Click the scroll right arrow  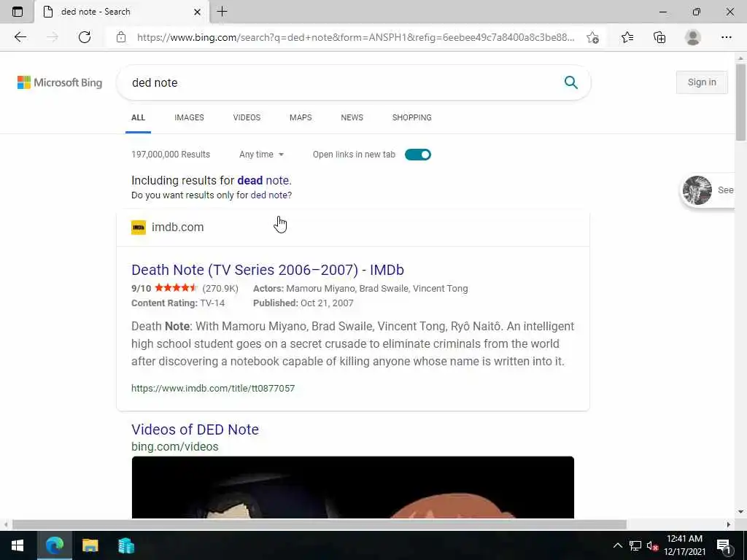click(x=729, y=524)
